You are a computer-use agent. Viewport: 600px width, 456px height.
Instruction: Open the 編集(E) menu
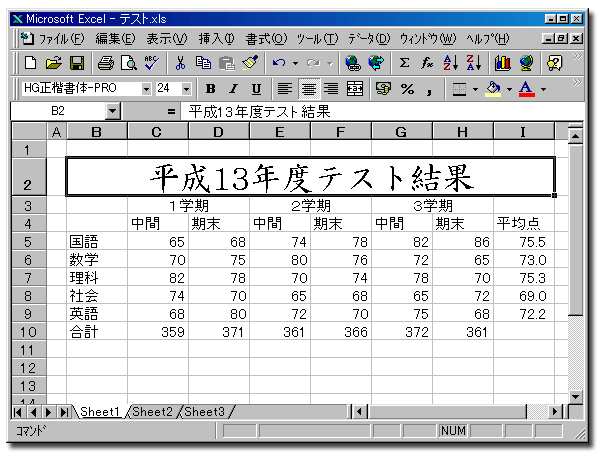(x=115, y=39)
